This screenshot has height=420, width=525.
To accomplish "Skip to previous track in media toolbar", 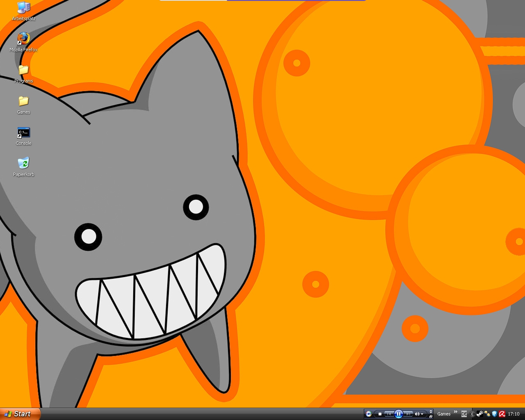I will pos(388,414).
